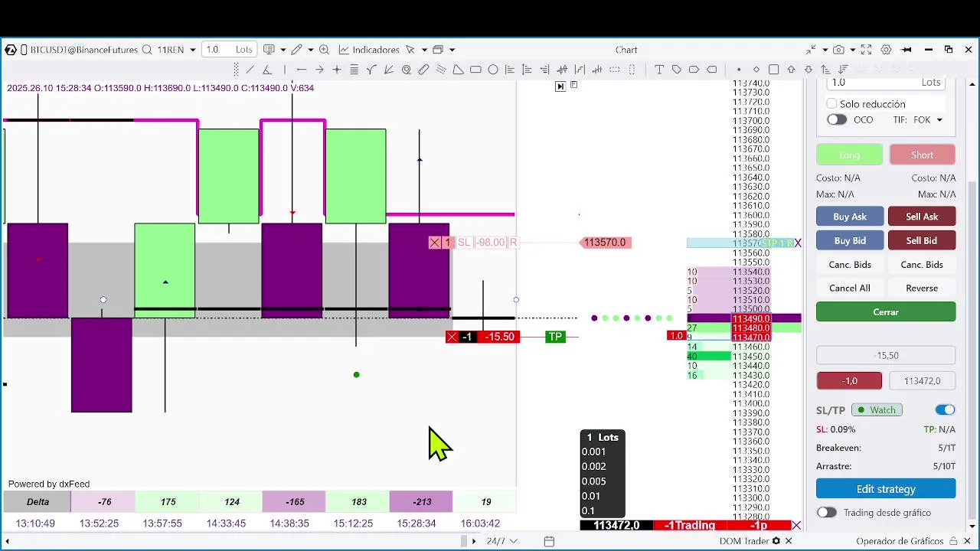Expand the chart template dropdown arrow
Screen dimensions: 980x551
[283, 50]
